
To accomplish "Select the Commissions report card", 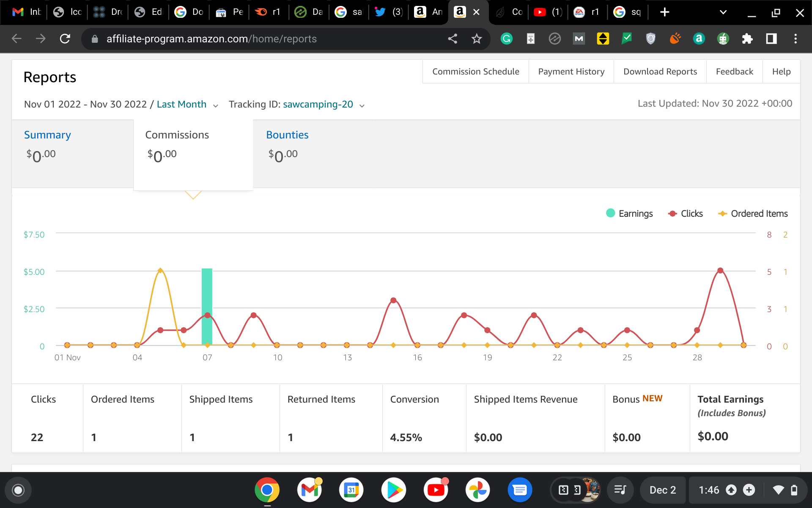I will pos(193,155).
